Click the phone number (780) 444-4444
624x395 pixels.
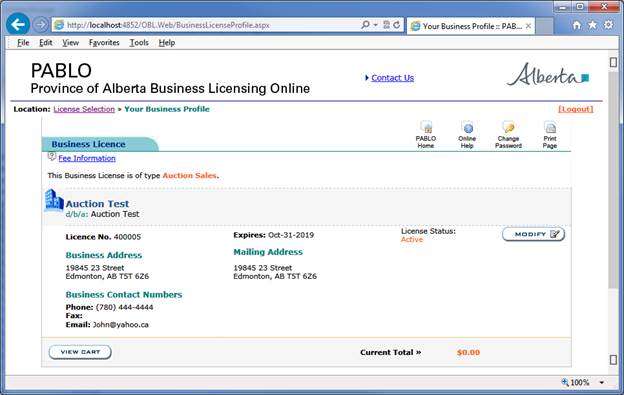point(124,307)
